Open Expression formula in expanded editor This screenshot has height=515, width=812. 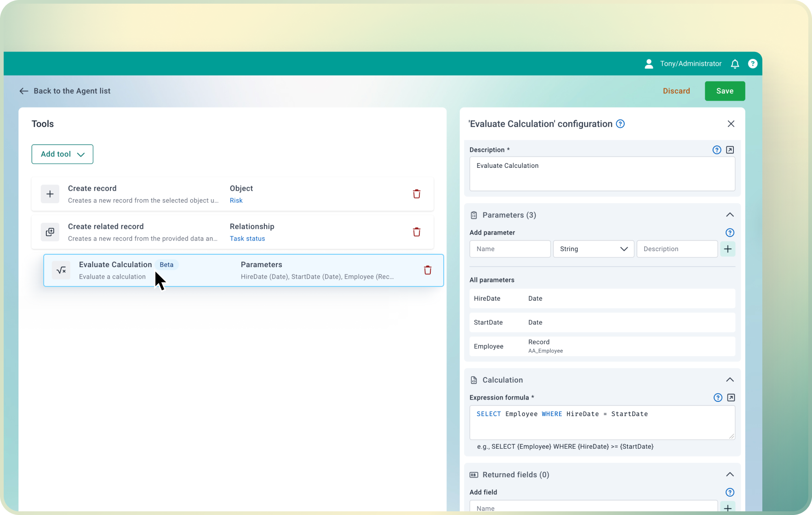[x=731, y=398]
